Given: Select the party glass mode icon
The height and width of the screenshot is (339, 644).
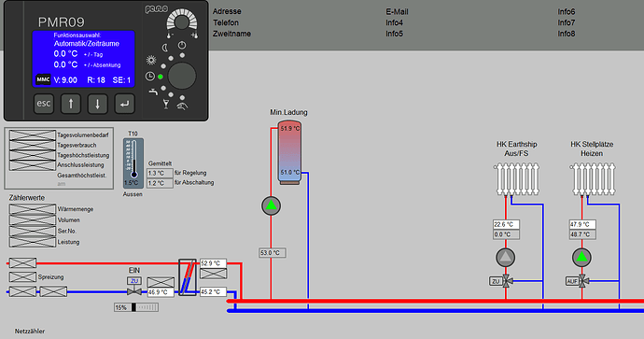Looking at the screenshot, I should (x=166, y=105).
